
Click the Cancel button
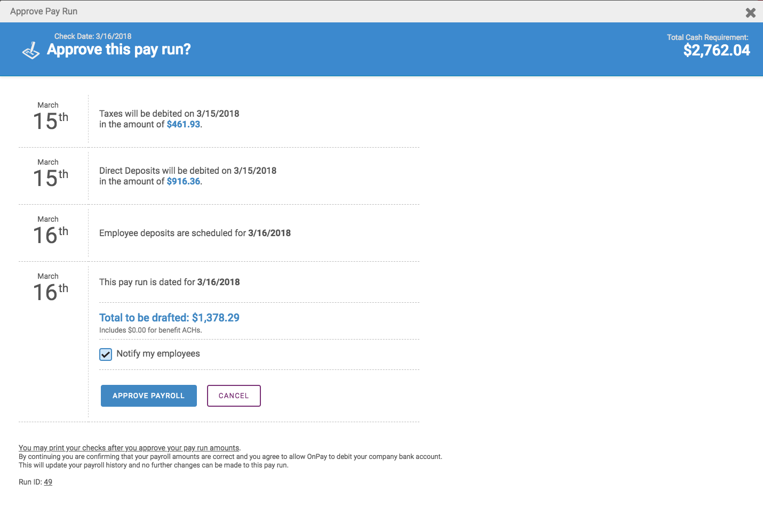(x=234, y=396)
